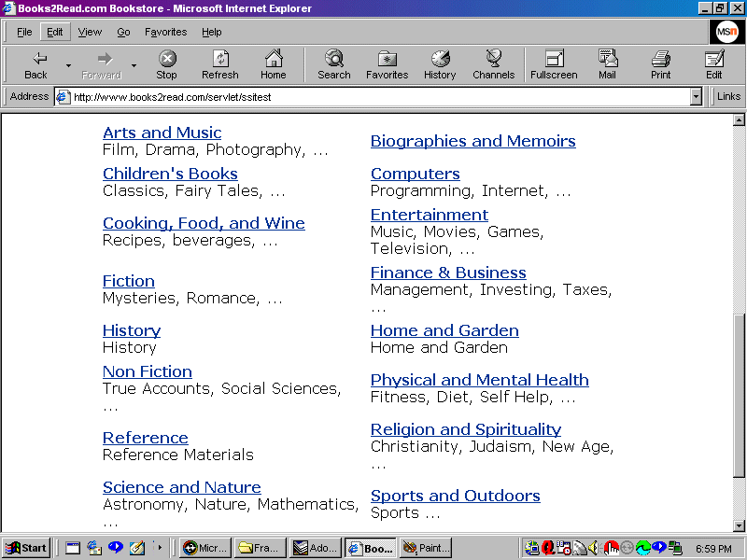Image resolution: width=747 pixels, height=560 pixels.
Task: Click the Stop loading icon
Action: click(167, 64)
